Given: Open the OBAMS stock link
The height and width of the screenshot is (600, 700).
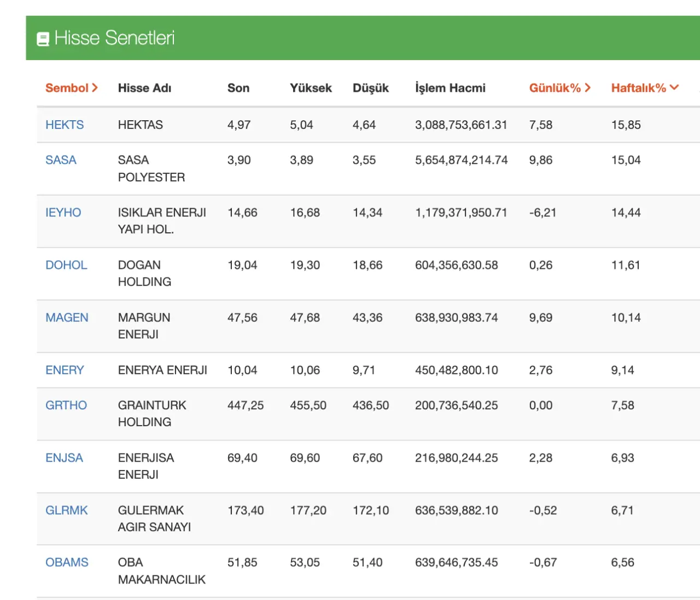Looking at the screenshot, I should [67, 562].
